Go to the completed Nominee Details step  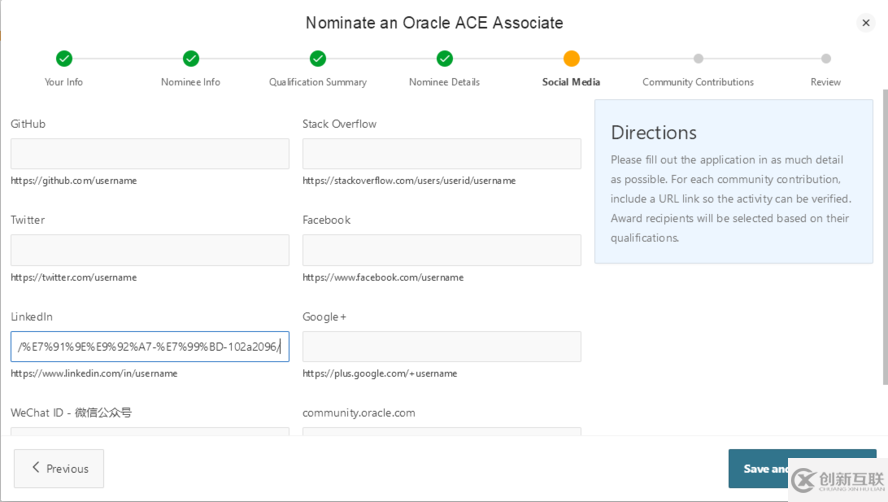(445, 58)
